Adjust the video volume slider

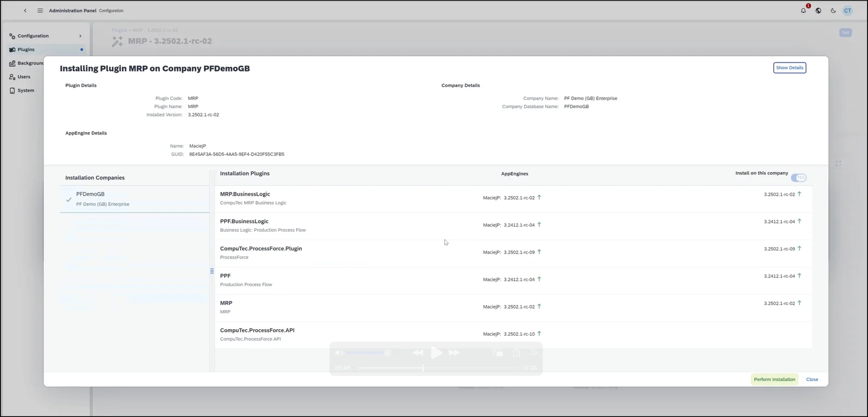coord(369,352)
